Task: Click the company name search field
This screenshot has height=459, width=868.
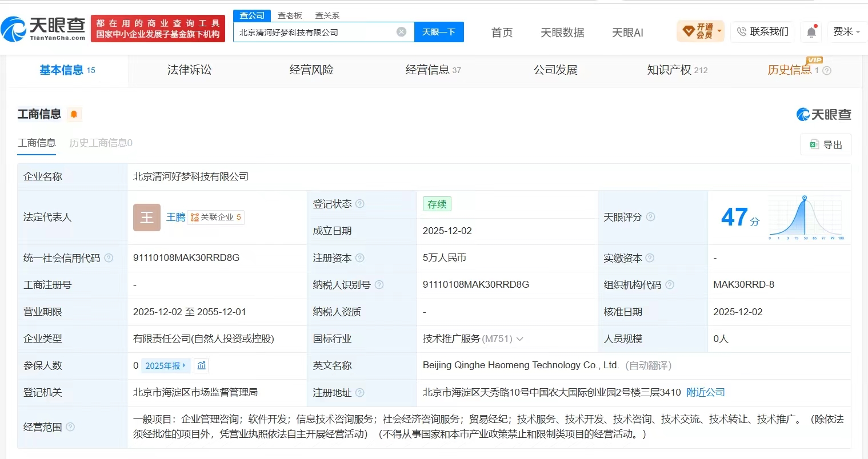Action: [x=314, y=33]
